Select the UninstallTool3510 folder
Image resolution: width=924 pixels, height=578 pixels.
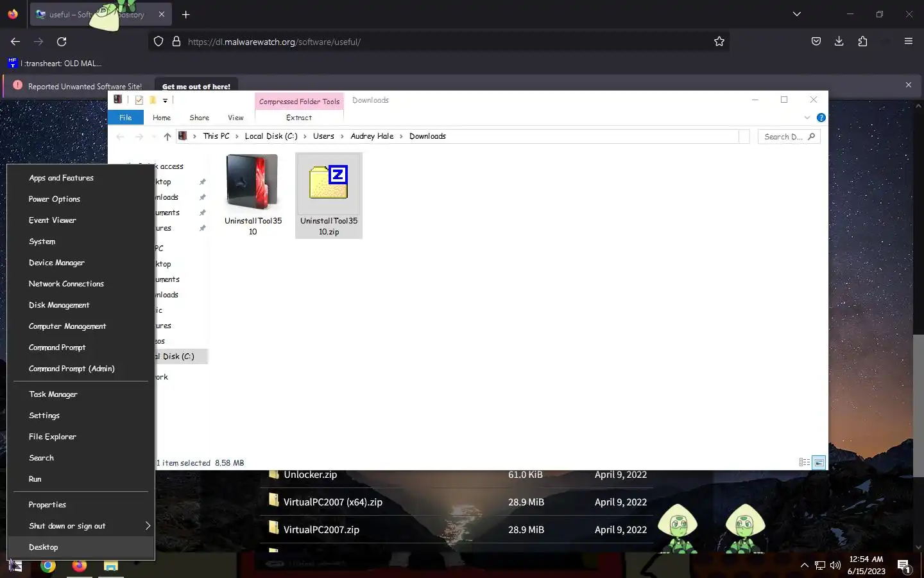253,195
